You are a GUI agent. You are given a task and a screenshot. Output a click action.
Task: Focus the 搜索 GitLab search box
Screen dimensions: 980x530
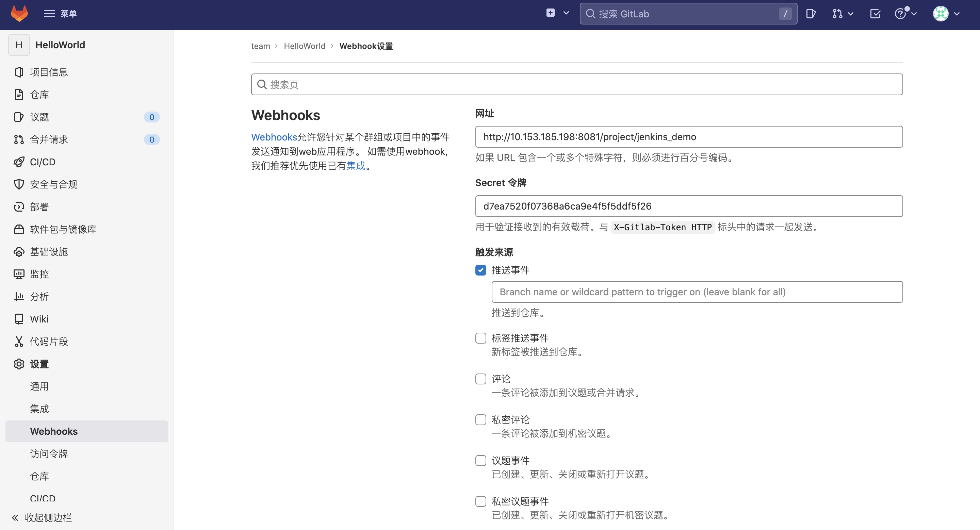coord(688,14)
